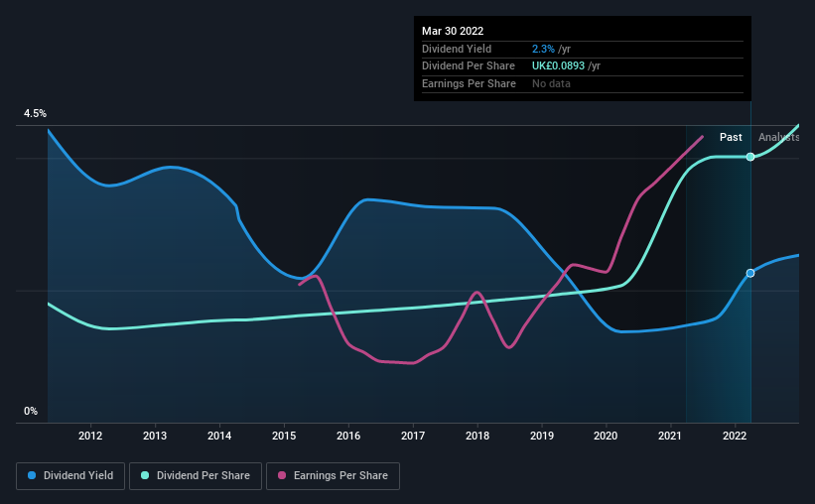Toggle the Dividend Per Share legend button

pos(196,476)
